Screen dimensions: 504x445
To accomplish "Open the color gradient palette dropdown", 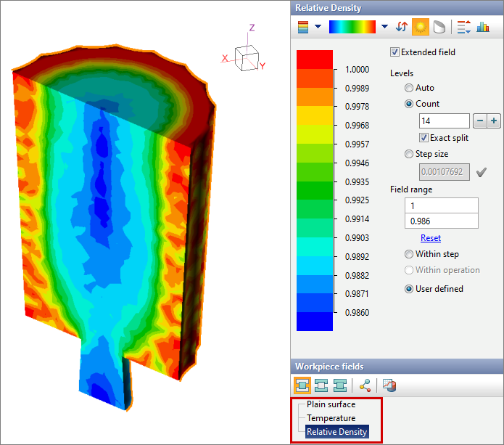I will [384, 28].
